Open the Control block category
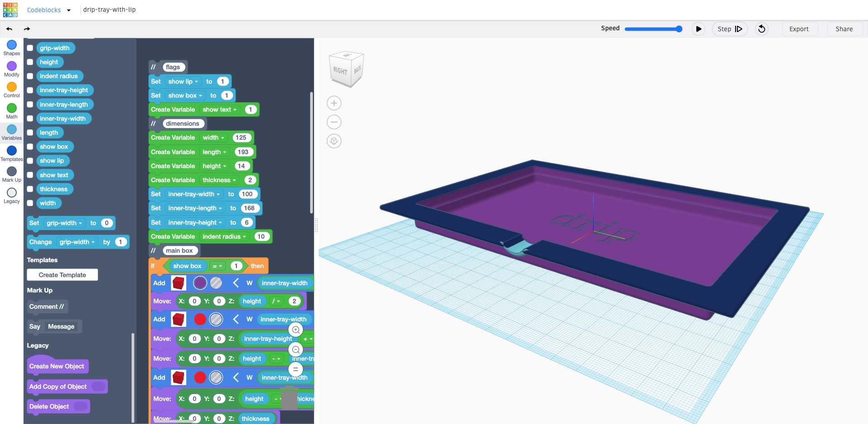Screen dimensions: 868x424 (12, 90)
